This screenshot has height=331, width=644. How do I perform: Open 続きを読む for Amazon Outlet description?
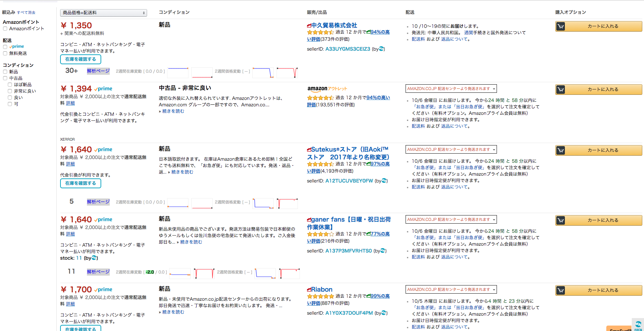coord(173,111)
